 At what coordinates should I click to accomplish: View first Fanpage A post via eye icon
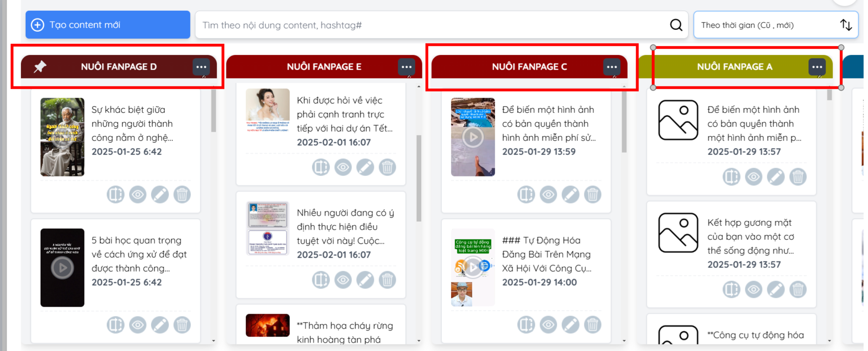[x=753, y=176]
